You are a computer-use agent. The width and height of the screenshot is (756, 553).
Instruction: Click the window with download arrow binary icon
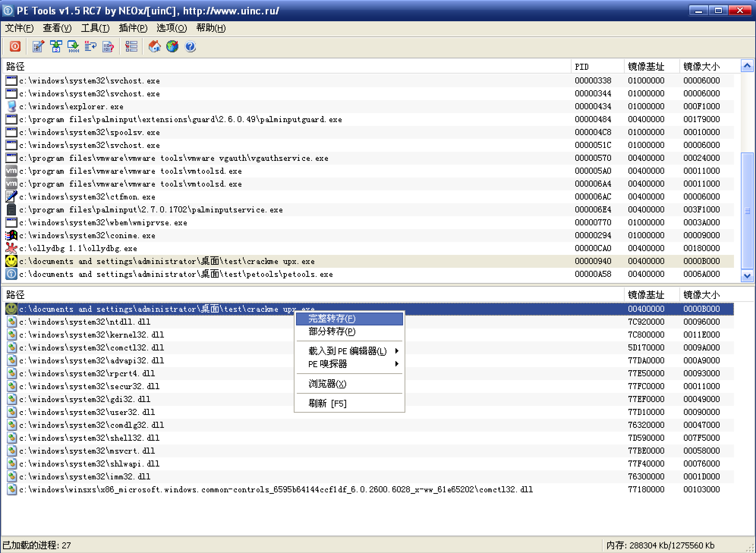tap(73, 47)
